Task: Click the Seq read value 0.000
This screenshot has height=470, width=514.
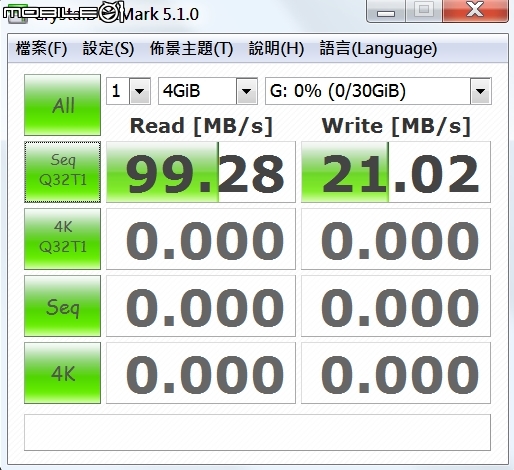Action: (x=201, y=306)
